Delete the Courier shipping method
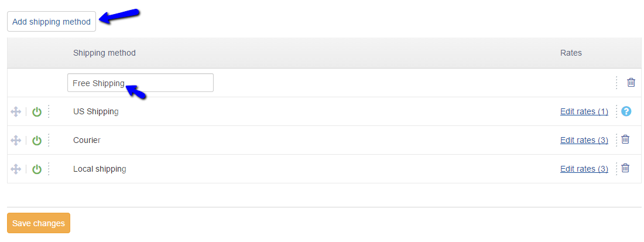The width and height of the screenshot is (644, 242). (x=625, y=139)
